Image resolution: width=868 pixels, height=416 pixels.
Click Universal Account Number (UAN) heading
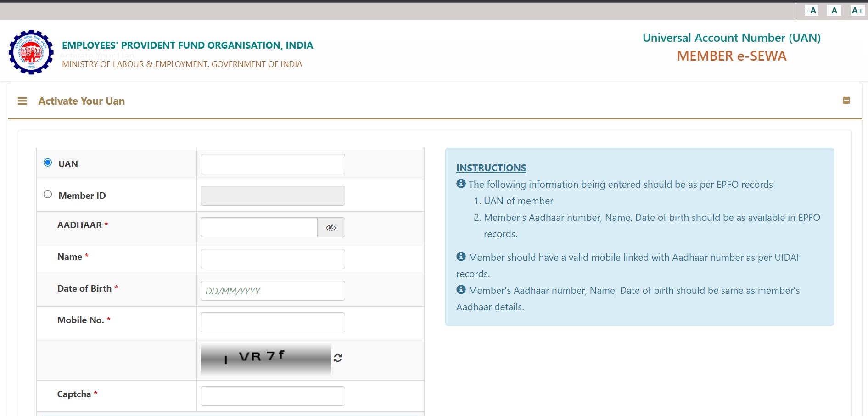pos(732,38)
